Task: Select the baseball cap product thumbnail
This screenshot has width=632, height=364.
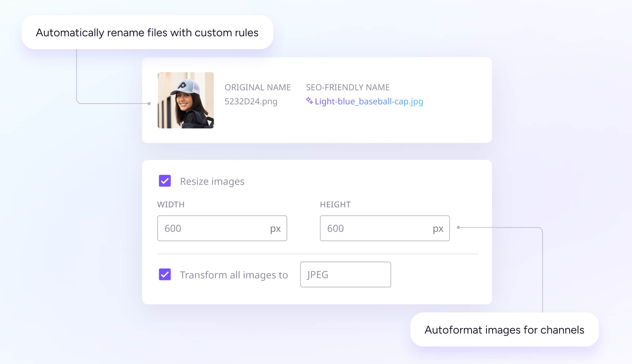Action: click(186, 100)
